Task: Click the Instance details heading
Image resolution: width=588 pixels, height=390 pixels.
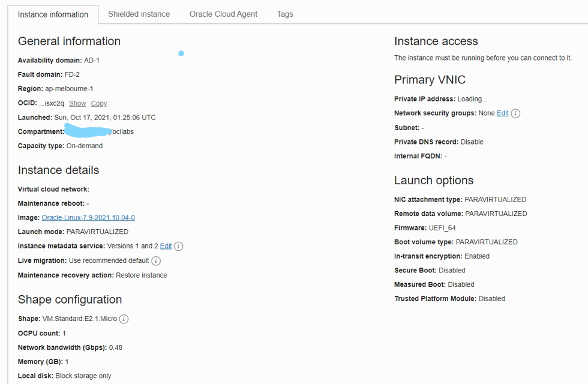Action: click(x=59, y=170)
